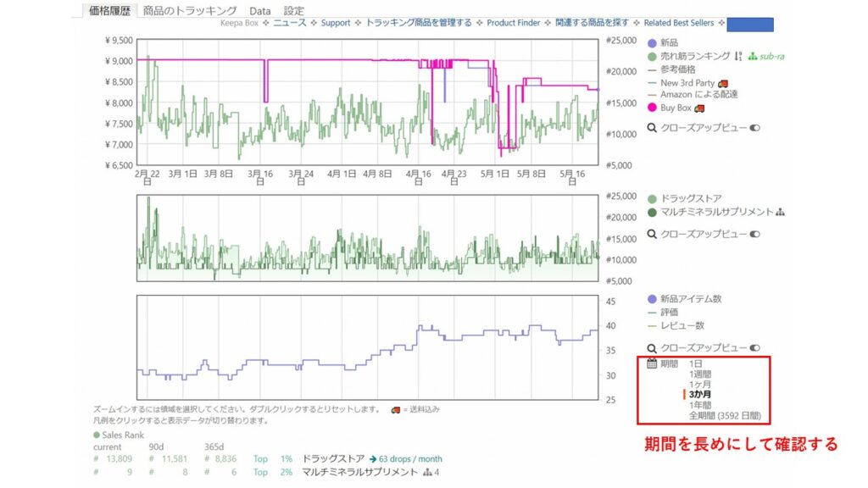Click the truck icon next to Buy Box
Screen dimensions: 868x488
[699, 108]
